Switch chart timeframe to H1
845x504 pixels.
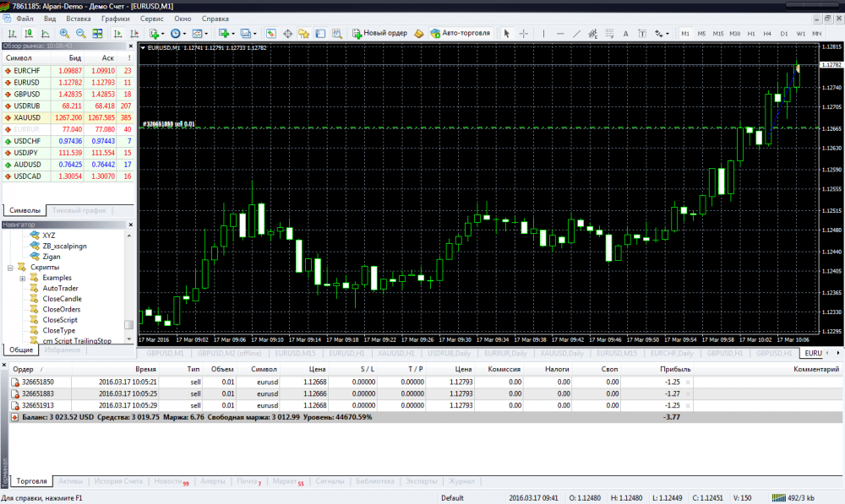tap(751, 34)
